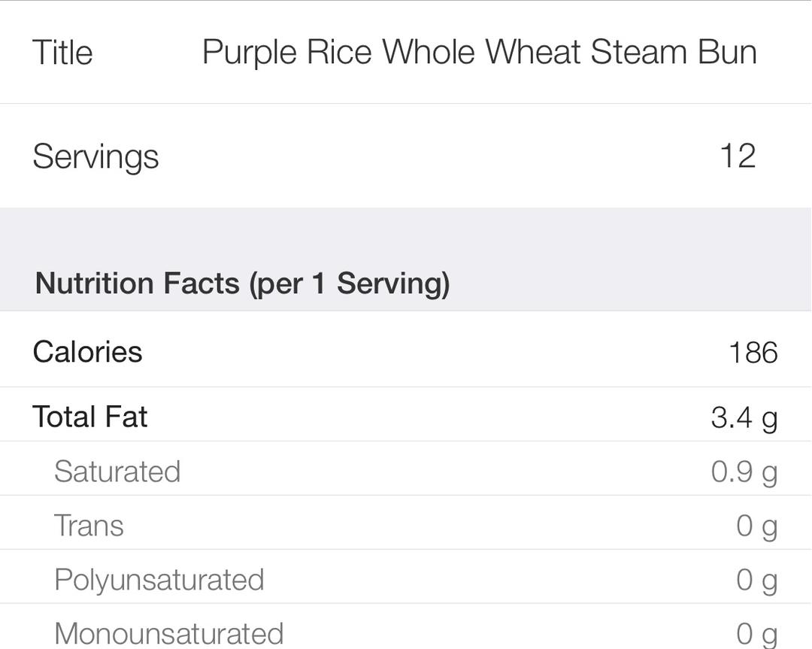The image size is (812, 649).
Task: Tap the Trans 0 g value
Action: pyautogui.click(x=756, y=526)
